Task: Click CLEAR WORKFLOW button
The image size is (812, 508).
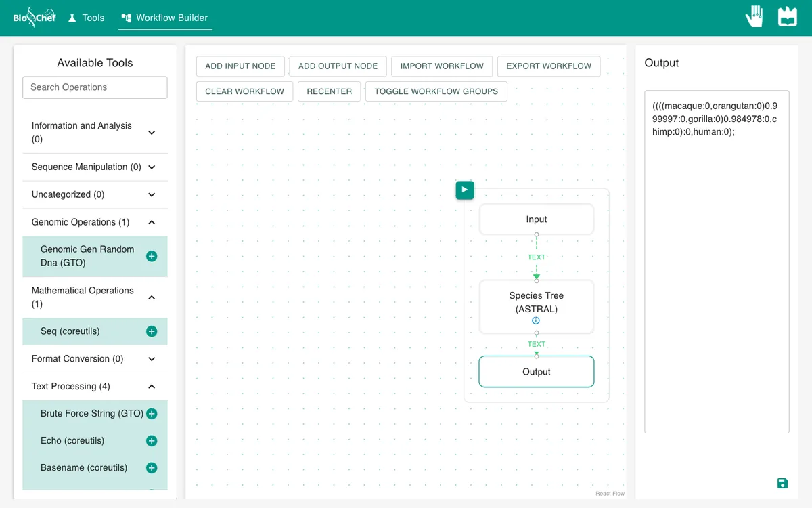Action: pyautogui.click(x=245, y=91)
